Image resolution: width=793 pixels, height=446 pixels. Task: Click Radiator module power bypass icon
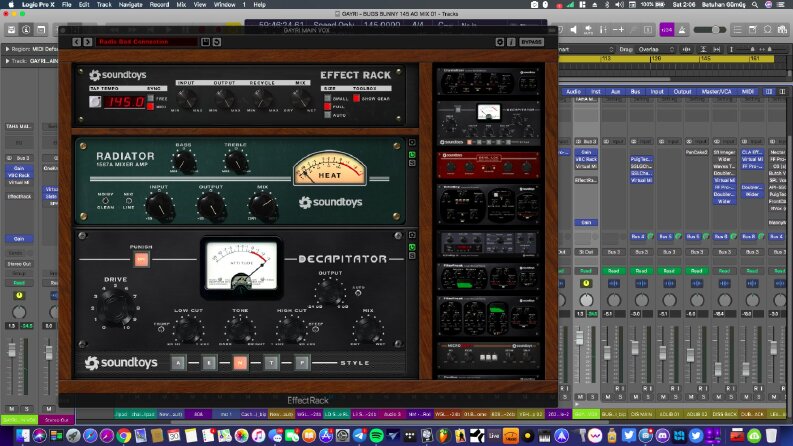click(x=412, y=154)
